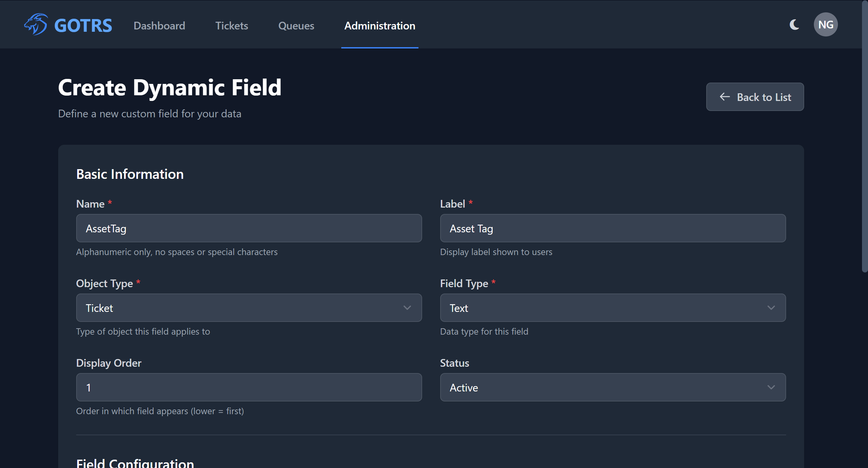868x468 pixels.
Task: Open the Tickets page
Action: point(232,26)
